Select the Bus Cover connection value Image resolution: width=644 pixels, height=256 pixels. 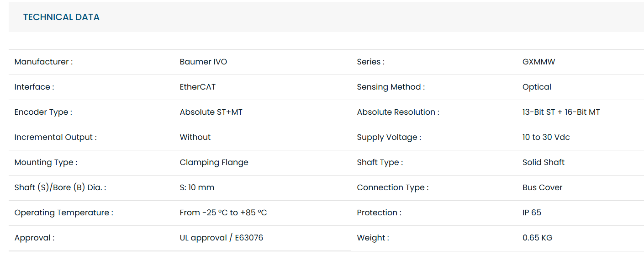tap(542, 188)
